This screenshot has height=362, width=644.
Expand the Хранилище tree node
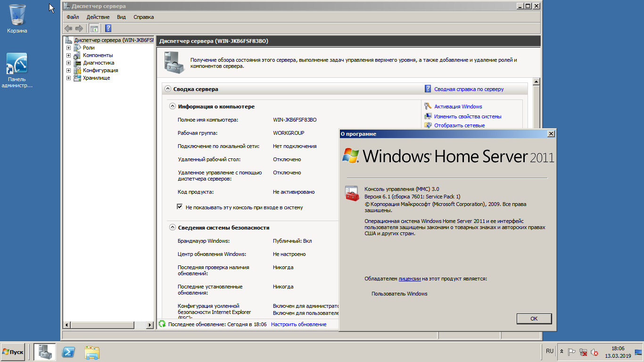(x=68, y=78)
